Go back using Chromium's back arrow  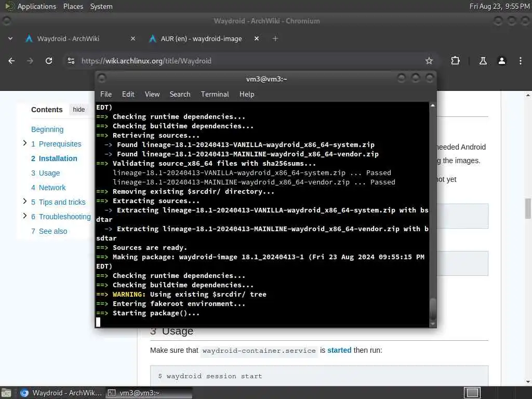point(11,61)
